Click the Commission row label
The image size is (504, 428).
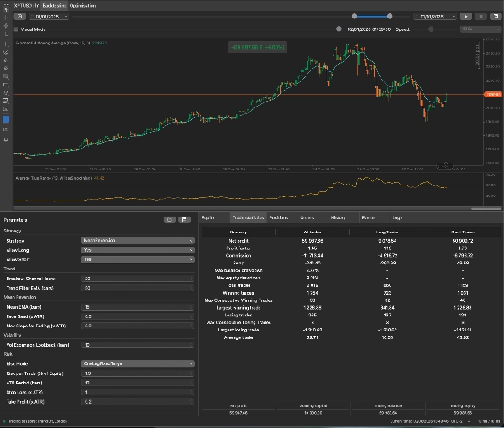coord(239,256)
